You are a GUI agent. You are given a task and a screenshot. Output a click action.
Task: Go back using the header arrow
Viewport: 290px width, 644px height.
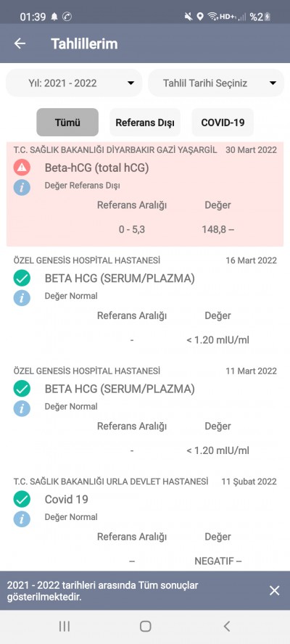[x=20, y=44]
